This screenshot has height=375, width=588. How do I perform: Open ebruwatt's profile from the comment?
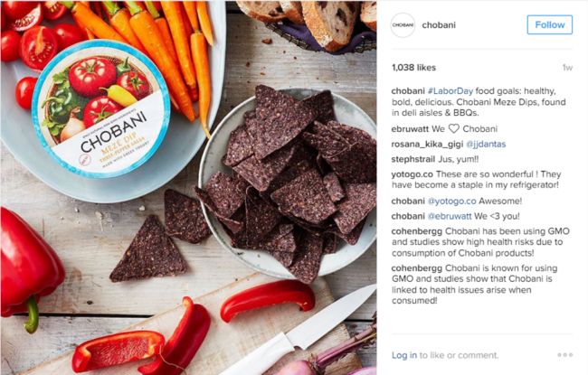point(410,129)
